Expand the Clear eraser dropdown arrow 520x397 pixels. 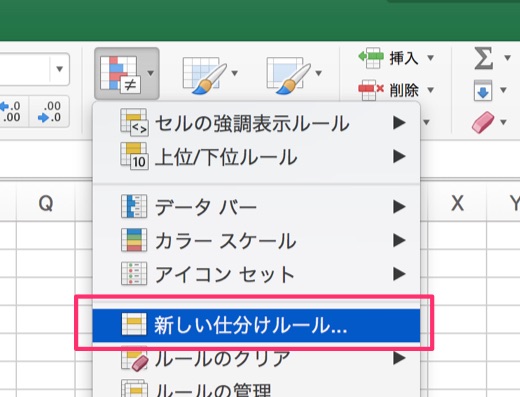[503, 122]
